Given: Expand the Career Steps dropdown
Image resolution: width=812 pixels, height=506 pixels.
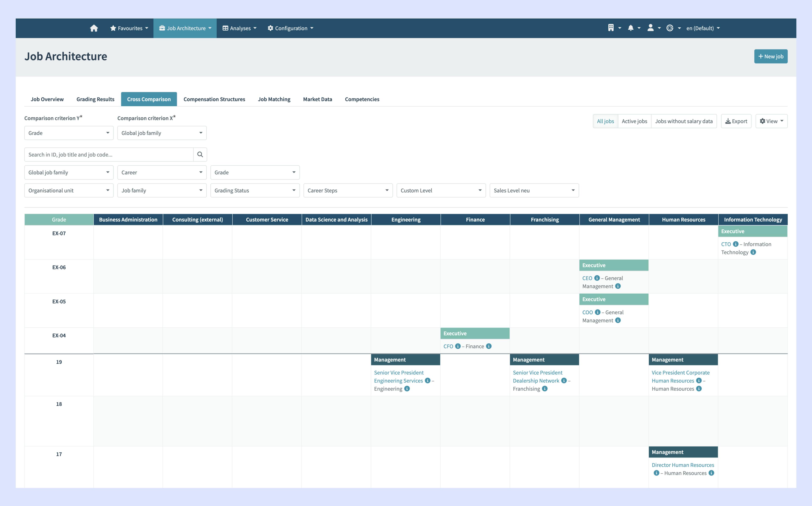Looking at the screenshot, I should pyautogui.click(x=348, y=190).
